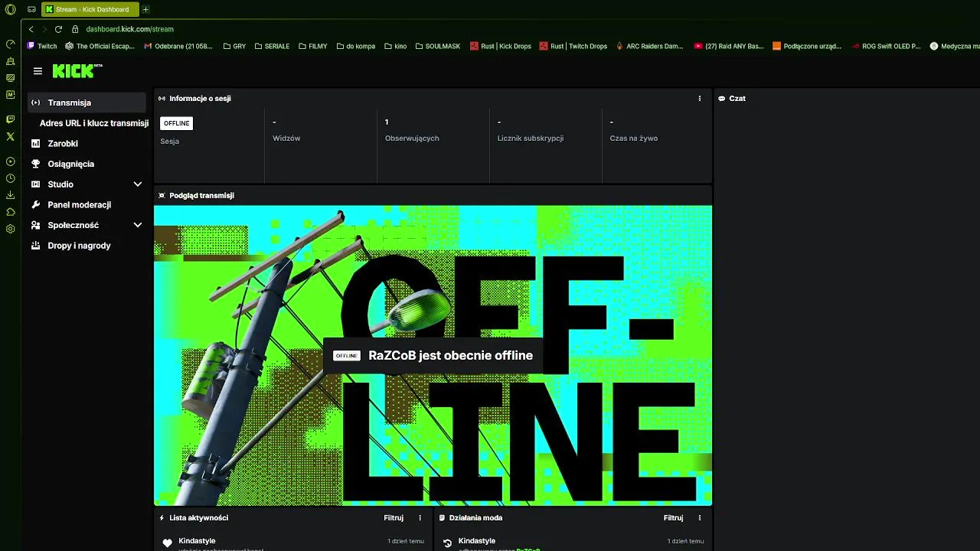Open Lista aktywności three-dot menu
Viewport: 980px width, 551px height.
click(x=420, y=518)
